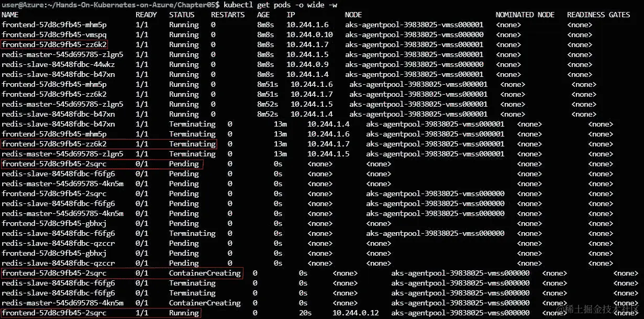Screen dimensions: 644x319
Task: Click 8m51s age of frontend-57d8c9fb45-mhm5p
Action: tap(268, 84)
